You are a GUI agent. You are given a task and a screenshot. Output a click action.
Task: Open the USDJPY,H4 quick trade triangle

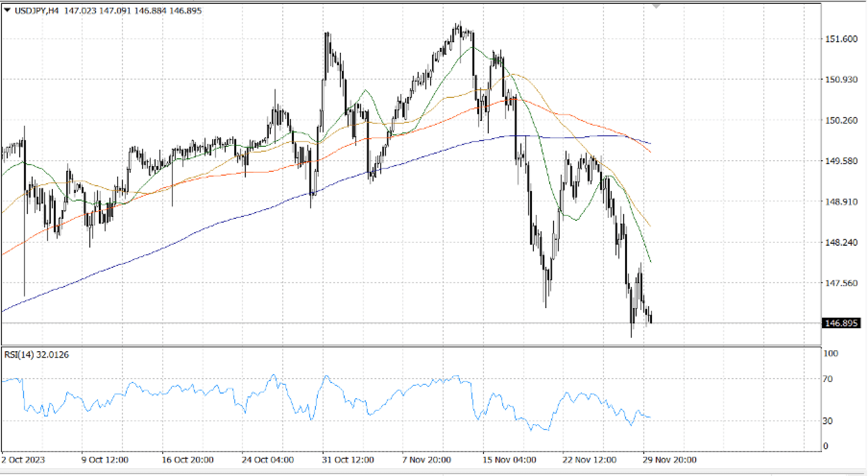click(7, 10)
